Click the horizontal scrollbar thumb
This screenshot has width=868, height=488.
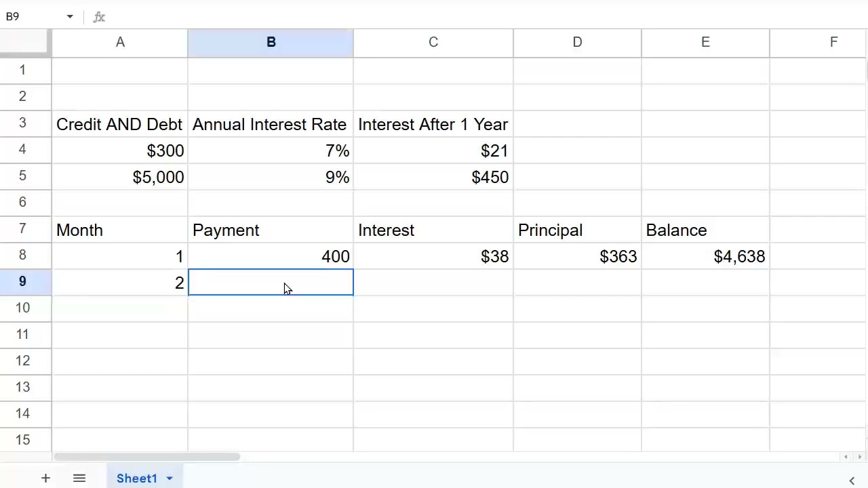click(146, 457)
